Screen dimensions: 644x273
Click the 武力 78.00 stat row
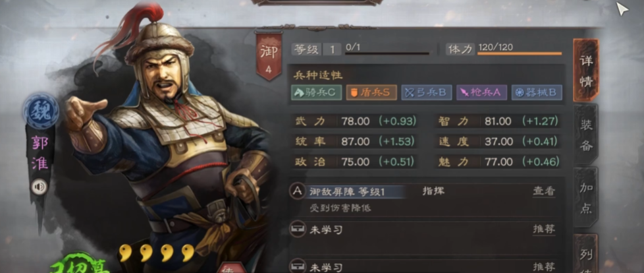tap(356, 121)
